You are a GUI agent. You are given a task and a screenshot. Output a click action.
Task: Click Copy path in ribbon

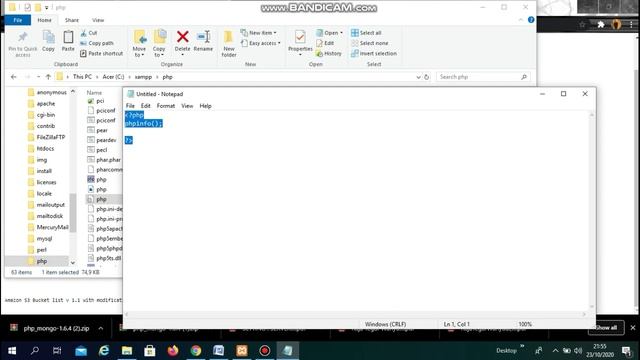pos(97,43)
